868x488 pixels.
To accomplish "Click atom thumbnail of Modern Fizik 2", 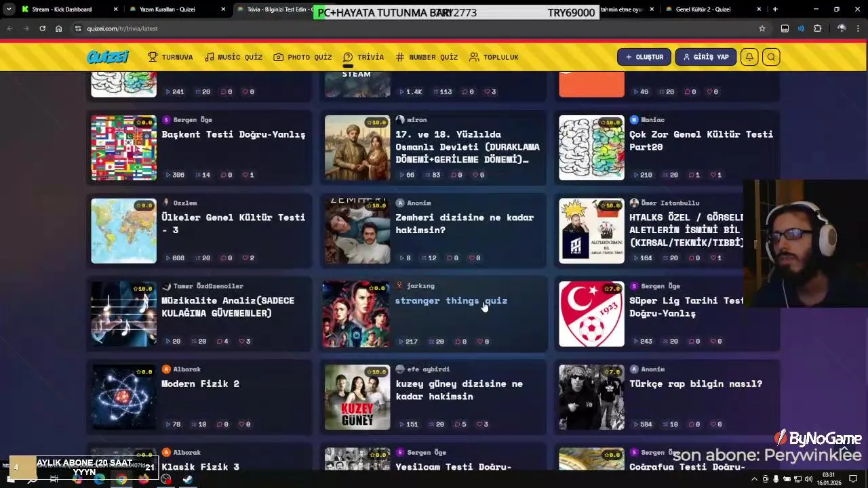I will (123, 397).
